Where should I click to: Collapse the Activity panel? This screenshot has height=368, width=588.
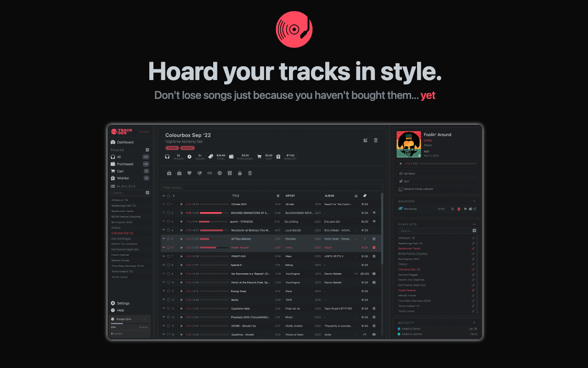474,322
